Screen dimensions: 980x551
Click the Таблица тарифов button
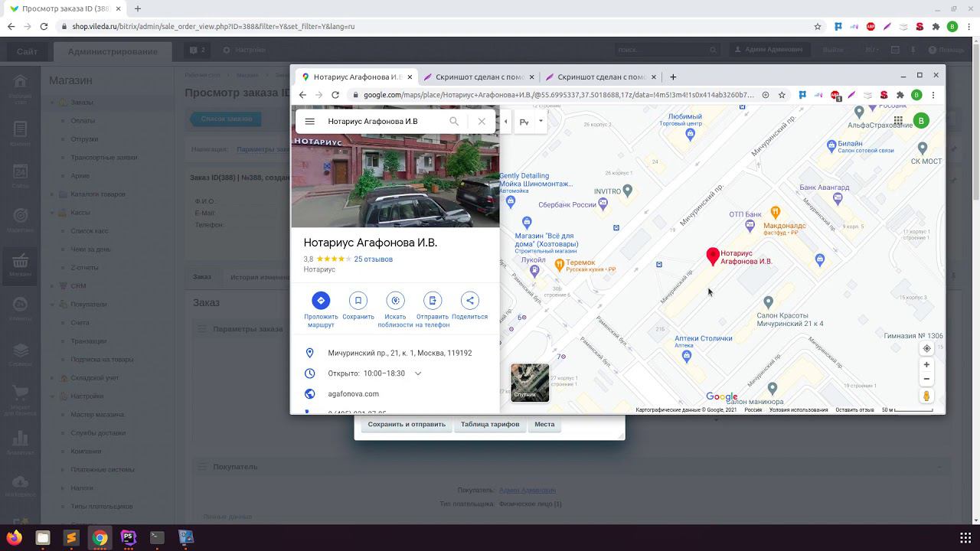click(490, 424)
